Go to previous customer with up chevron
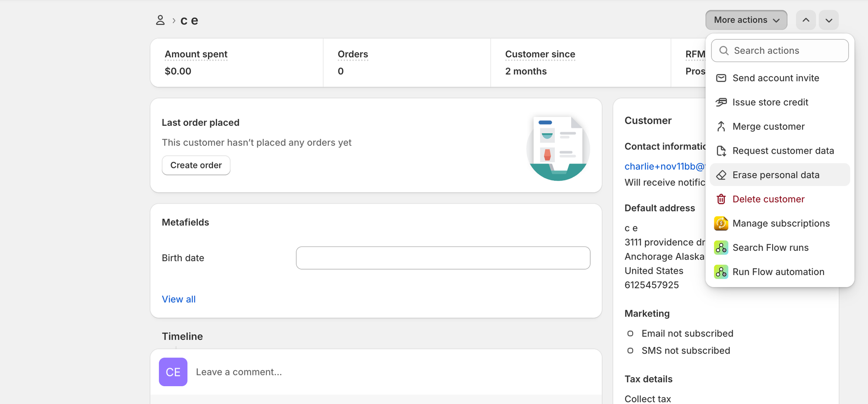 pos(806,20)
